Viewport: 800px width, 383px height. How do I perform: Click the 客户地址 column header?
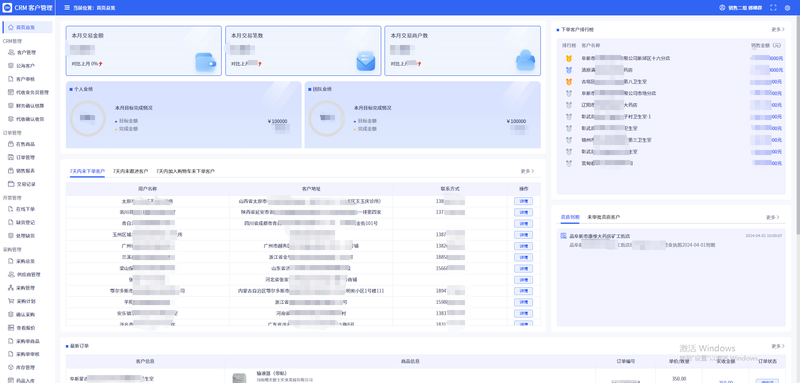point(311,189)
